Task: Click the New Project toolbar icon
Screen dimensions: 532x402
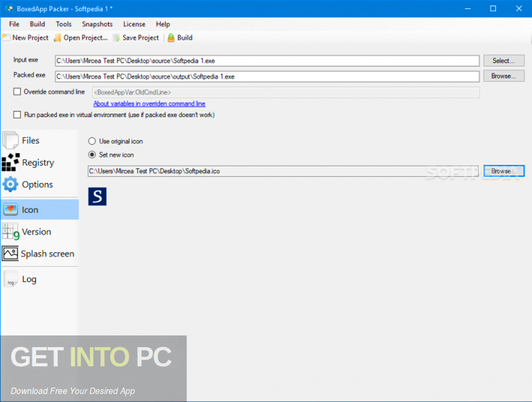Action: 6,38
